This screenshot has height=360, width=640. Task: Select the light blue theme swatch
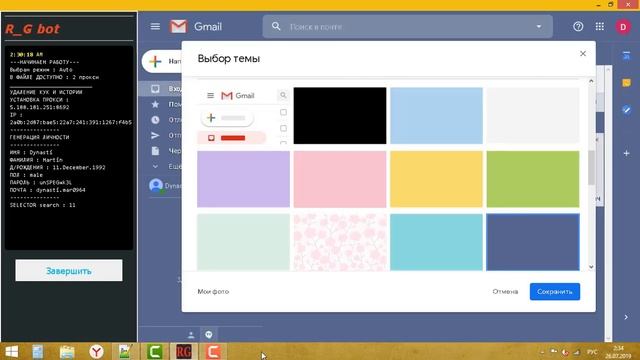click(x=436, y=116)
